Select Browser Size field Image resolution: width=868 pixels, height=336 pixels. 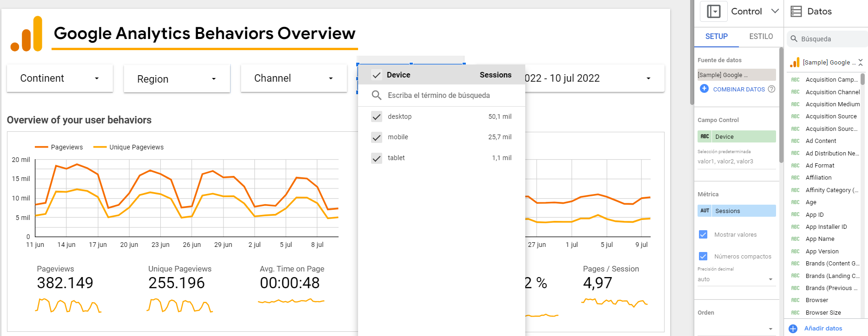tap(823, 313)
